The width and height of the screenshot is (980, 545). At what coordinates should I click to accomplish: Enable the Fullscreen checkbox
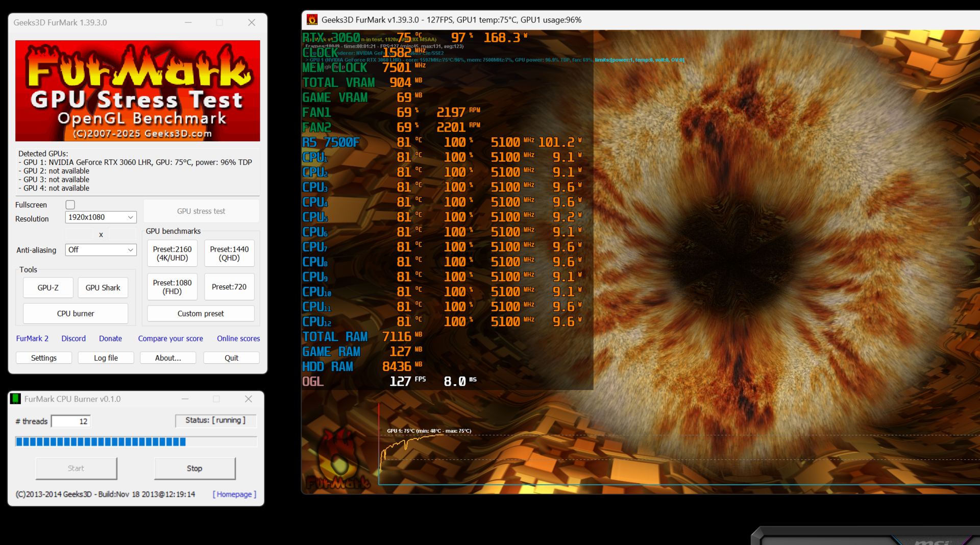pyautogui.click(x=70, y=205)
